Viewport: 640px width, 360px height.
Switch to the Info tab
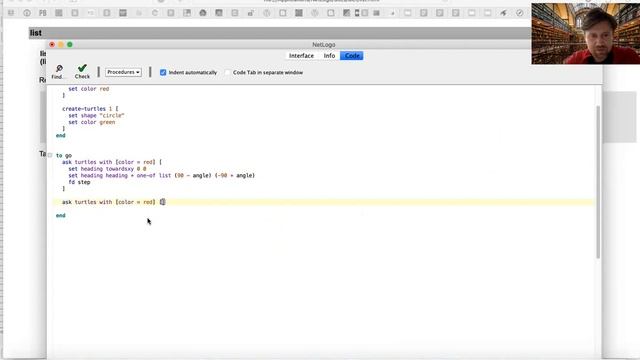pos(329,56)
